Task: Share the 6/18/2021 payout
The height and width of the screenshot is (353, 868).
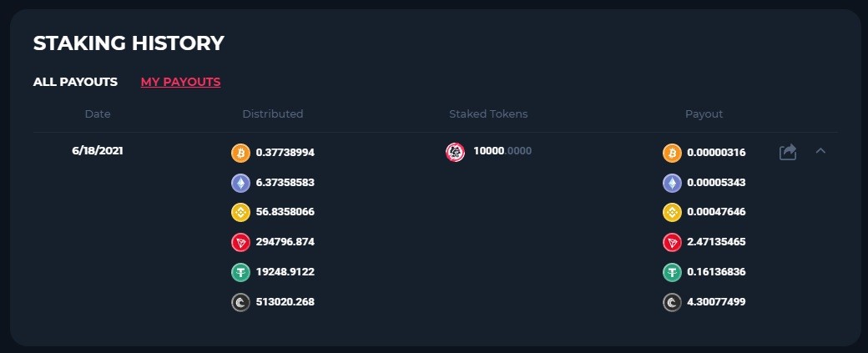Action: point(788,152)
